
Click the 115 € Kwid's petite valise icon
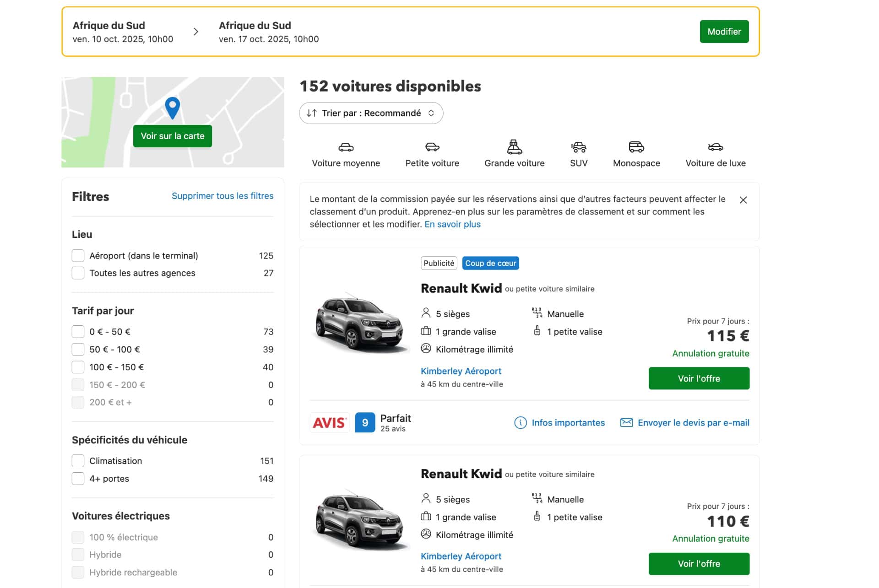537,331
